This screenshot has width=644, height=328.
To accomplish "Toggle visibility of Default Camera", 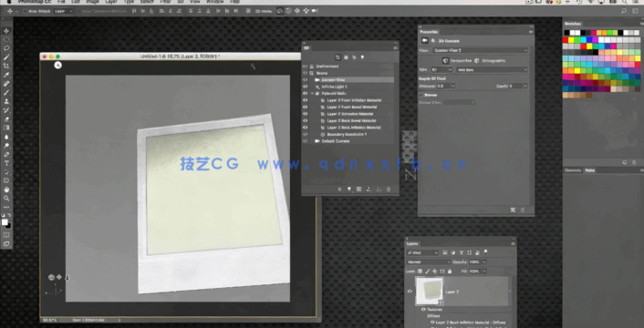I will (305, 141).
